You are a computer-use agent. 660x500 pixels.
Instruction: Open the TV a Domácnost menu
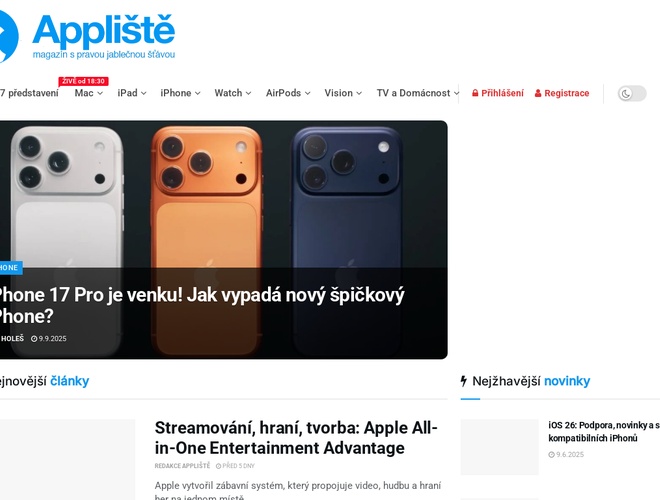(418, 93)
